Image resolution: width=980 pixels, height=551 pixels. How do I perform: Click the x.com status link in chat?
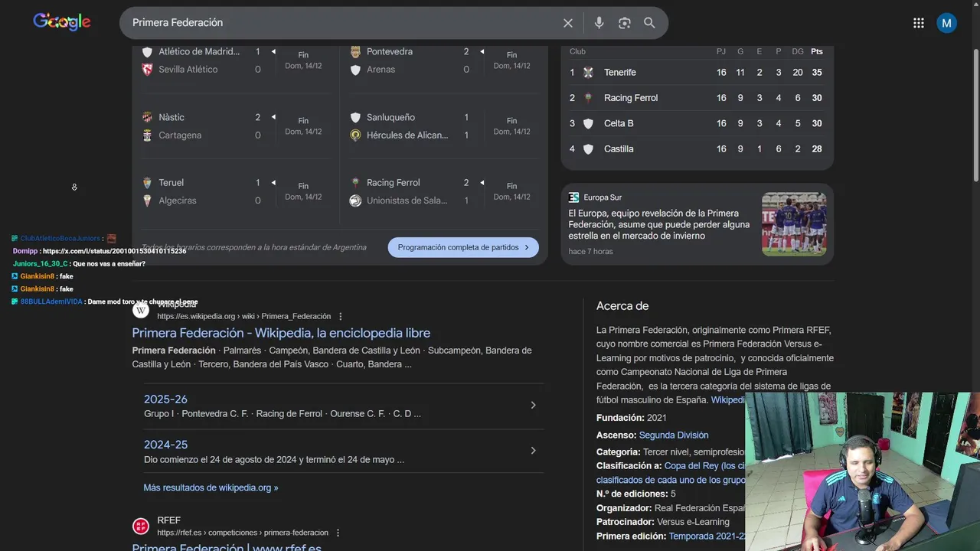click(114, 251)
